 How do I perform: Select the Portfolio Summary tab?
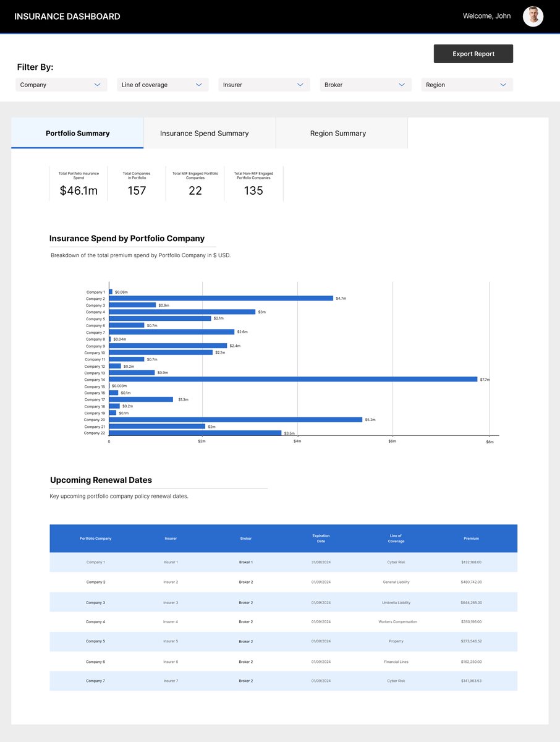pyautogui.click(x=77, y=133)
